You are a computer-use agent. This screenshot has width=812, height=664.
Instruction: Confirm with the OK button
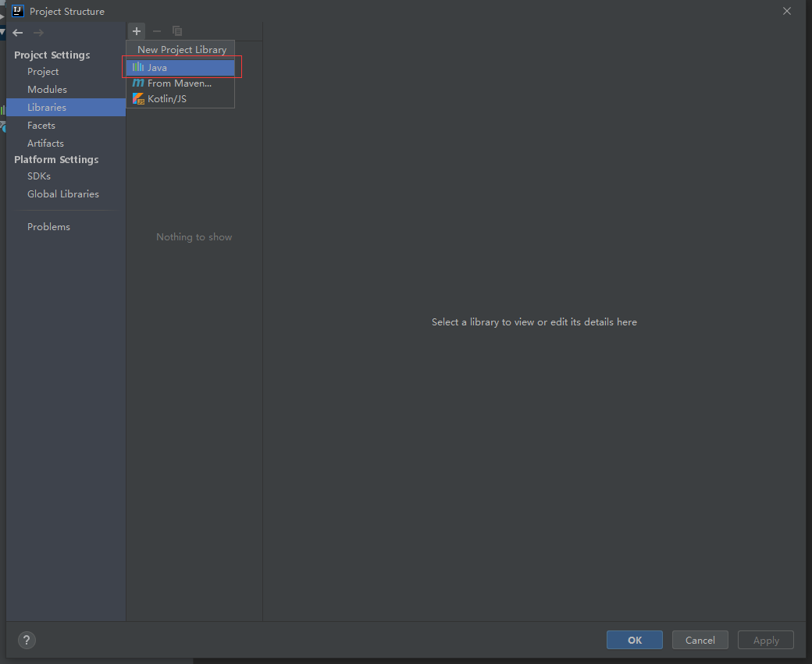634,640
